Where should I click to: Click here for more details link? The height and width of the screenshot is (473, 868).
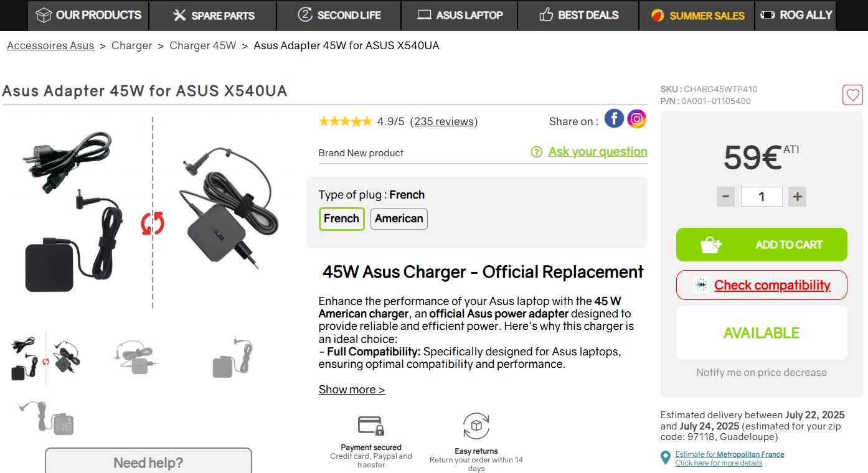tap(719, 463)
